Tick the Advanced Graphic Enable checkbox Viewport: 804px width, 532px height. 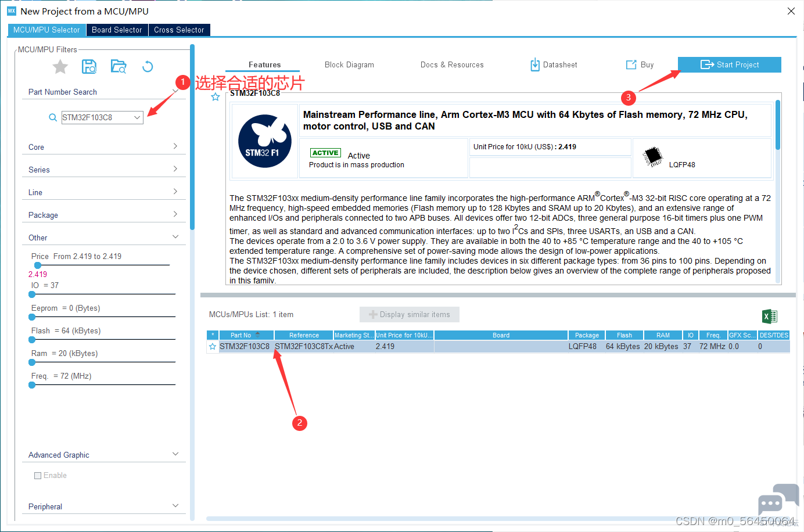click(x=38, y=476)
